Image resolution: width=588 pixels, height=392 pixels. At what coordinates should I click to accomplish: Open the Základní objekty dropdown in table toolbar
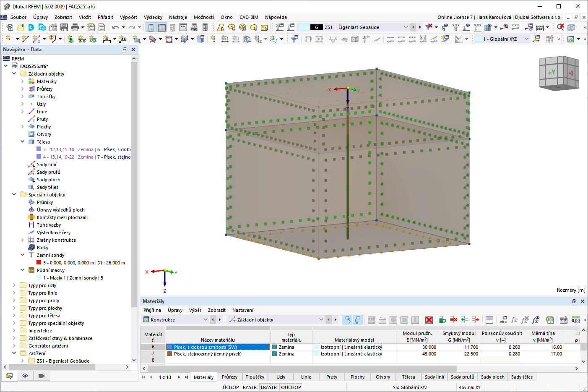pyautogui.click(x=321, y=320)
